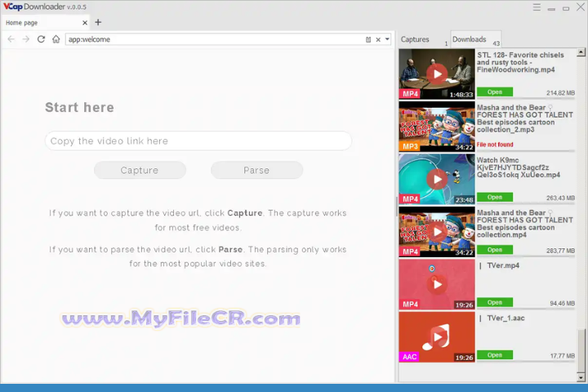Image resolution: width=588 pixels, height=392 pixels.
Task: Switch to the Captures tab
Action: click(x=424, y=39)
